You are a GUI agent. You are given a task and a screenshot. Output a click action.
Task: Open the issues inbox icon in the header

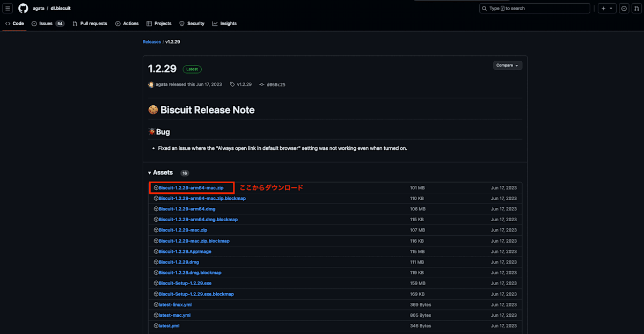624,9
